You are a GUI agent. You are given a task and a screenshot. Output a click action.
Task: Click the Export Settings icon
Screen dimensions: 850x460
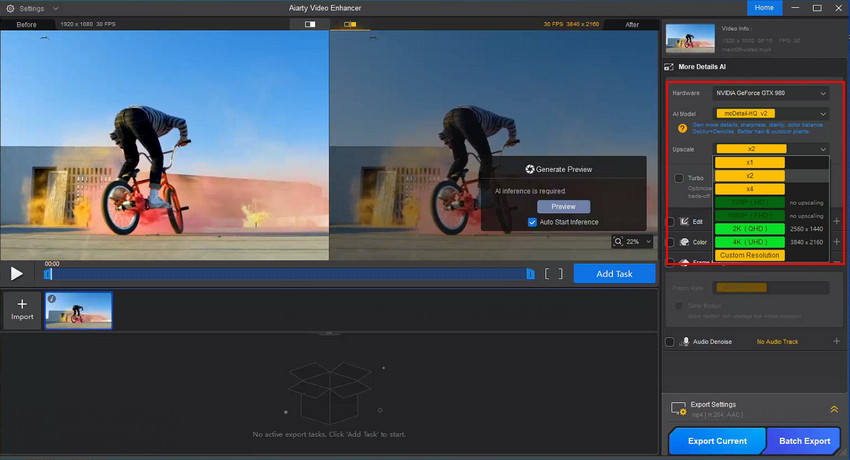(678, 409)
